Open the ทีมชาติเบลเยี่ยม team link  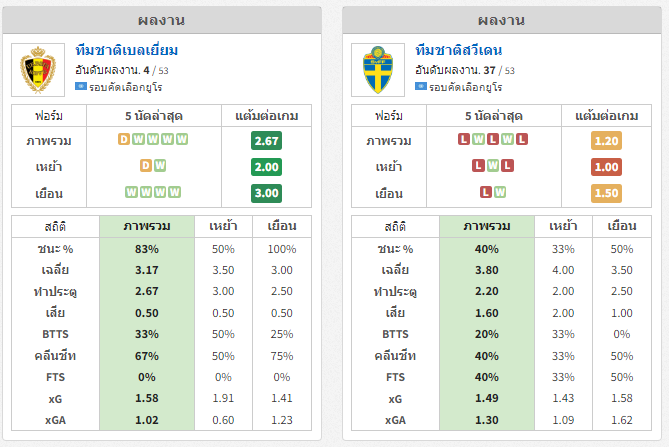click(x=127, y=50)
